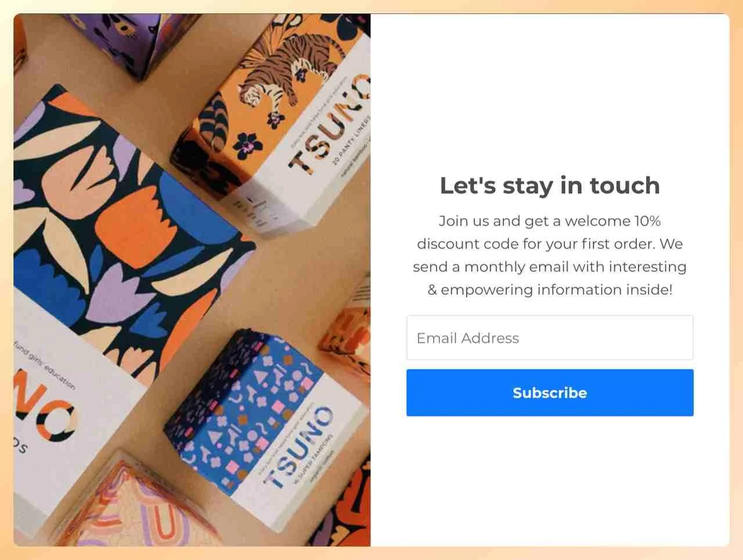Click the Email Address input field
The width and height of the screenshot is (743, 560).
(x=550, y=338)
